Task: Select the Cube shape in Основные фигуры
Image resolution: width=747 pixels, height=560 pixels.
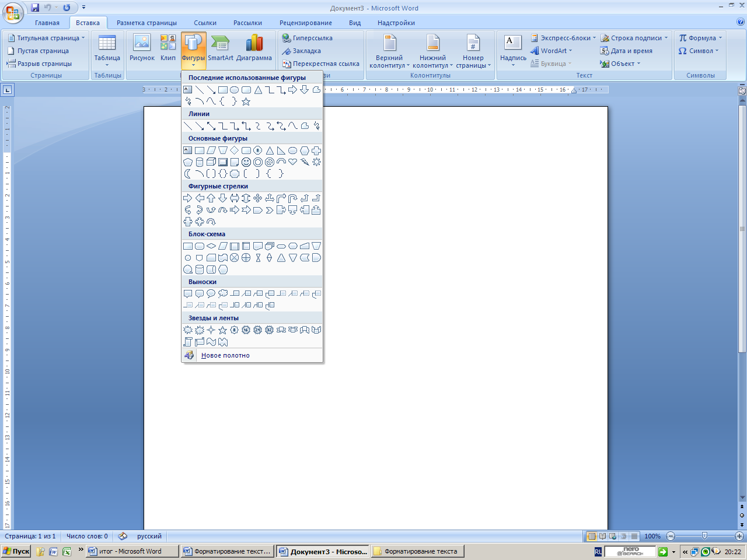Action: coord(211,162)
